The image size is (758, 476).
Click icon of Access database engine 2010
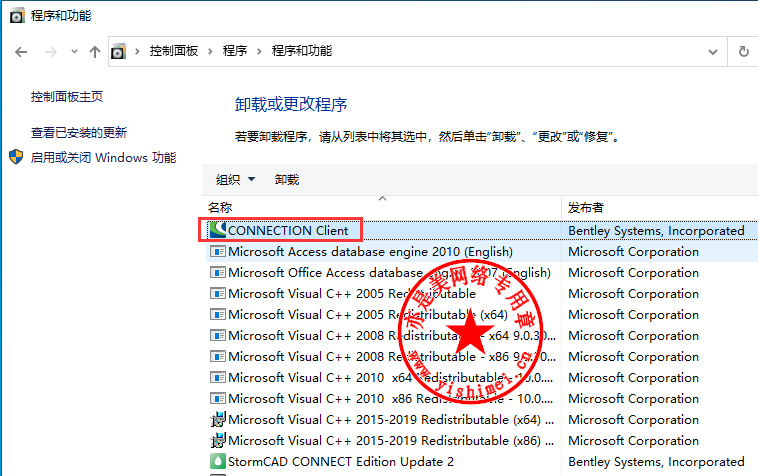coord(218,251)
